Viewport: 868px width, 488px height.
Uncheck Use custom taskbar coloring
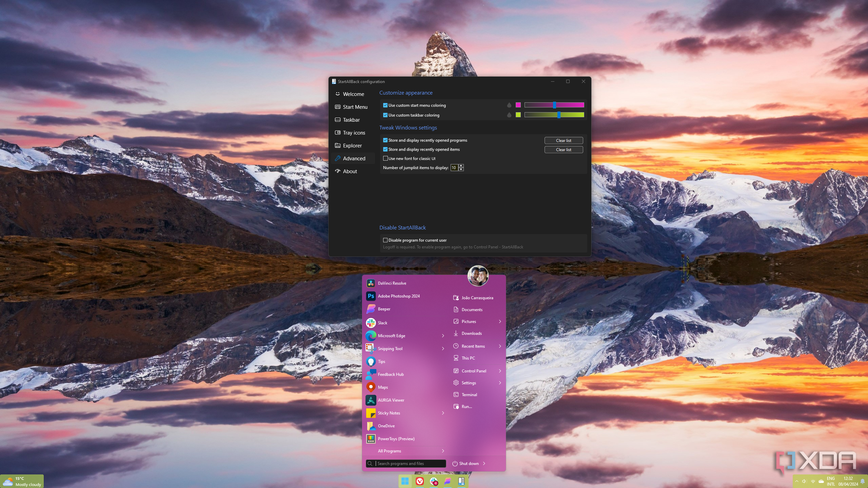click(385, 115)
